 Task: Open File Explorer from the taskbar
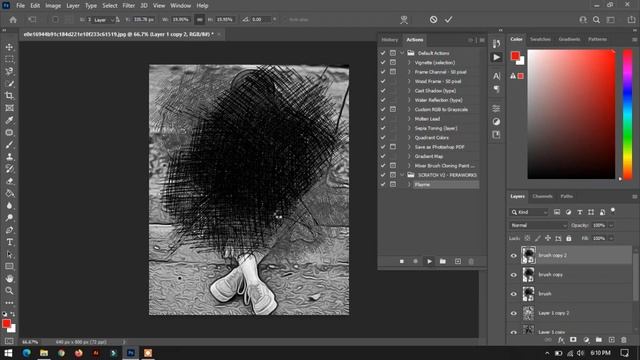pos(44,353)
